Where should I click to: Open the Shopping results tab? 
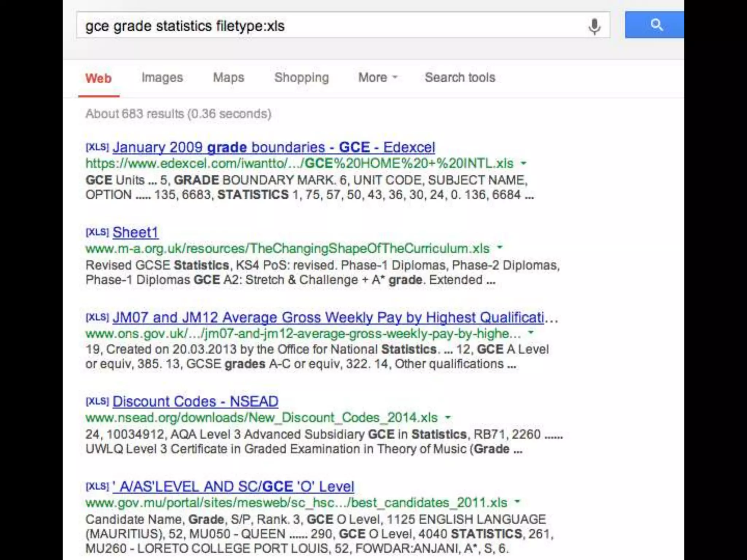(301, 78)
